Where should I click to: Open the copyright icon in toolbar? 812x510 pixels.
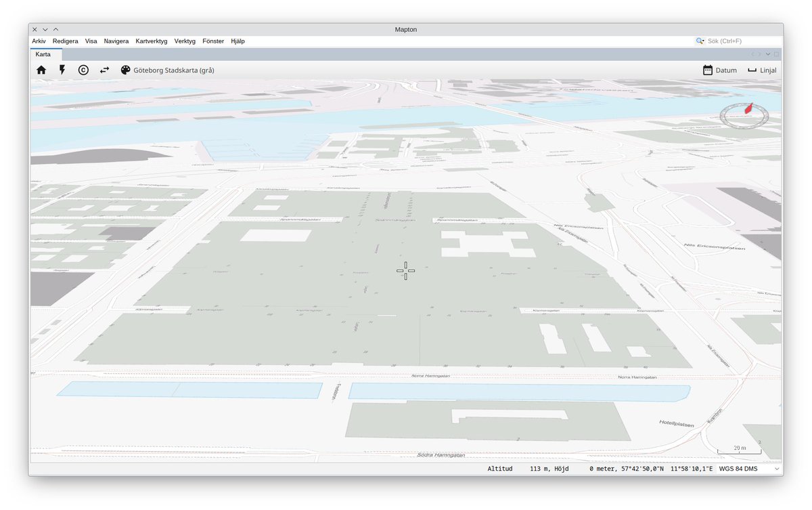point(83,70)
